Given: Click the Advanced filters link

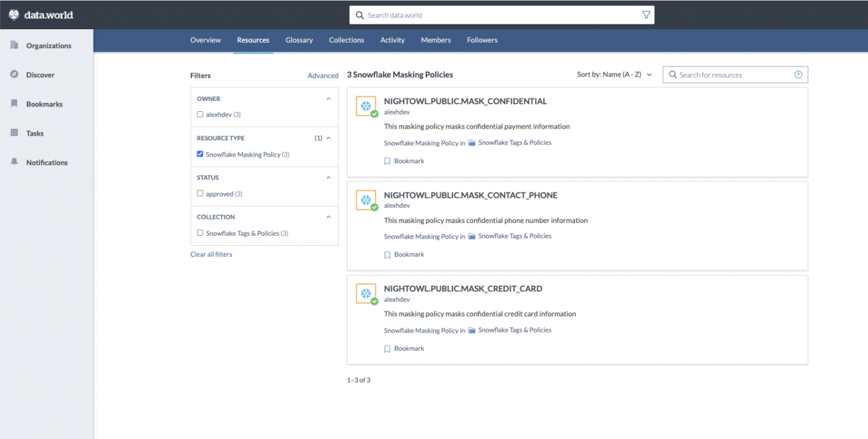Looking at the screenshot, I should click(x=323, y=76).
